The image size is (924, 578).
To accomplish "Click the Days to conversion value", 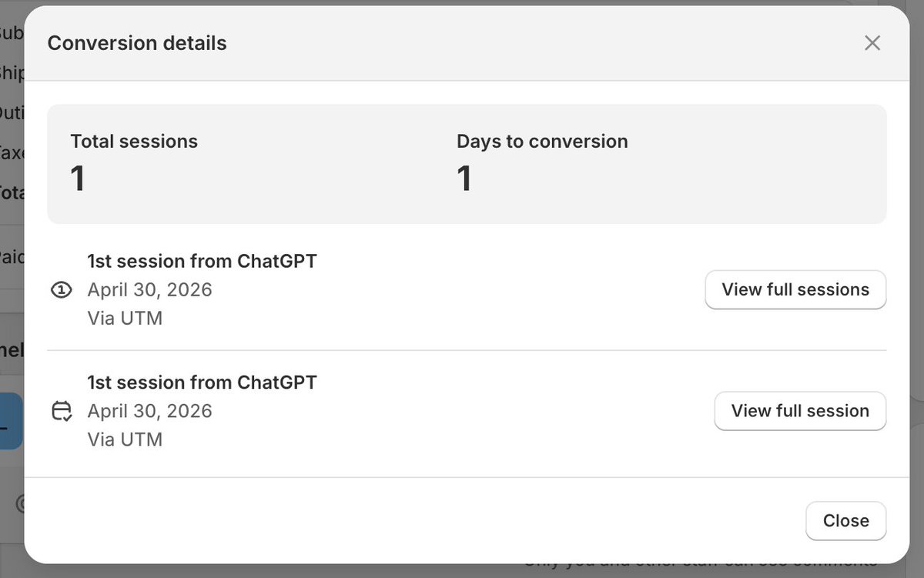I will click(464, 179).
